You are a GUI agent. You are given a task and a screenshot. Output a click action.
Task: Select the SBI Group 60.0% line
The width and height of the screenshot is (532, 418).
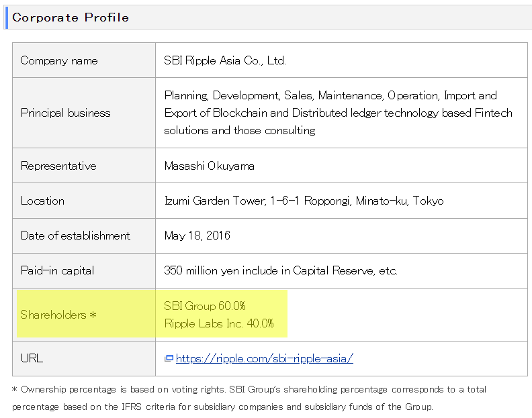205,306
